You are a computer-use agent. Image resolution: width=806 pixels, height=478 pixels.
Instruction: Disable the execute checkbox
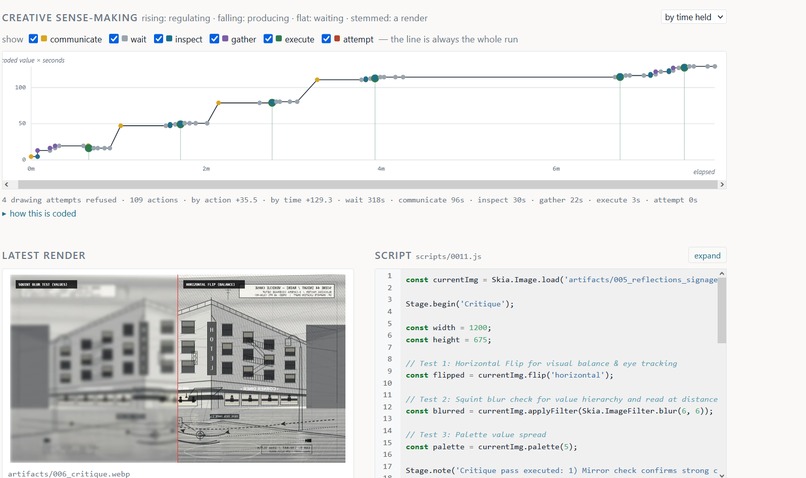(x=268, y=39)
